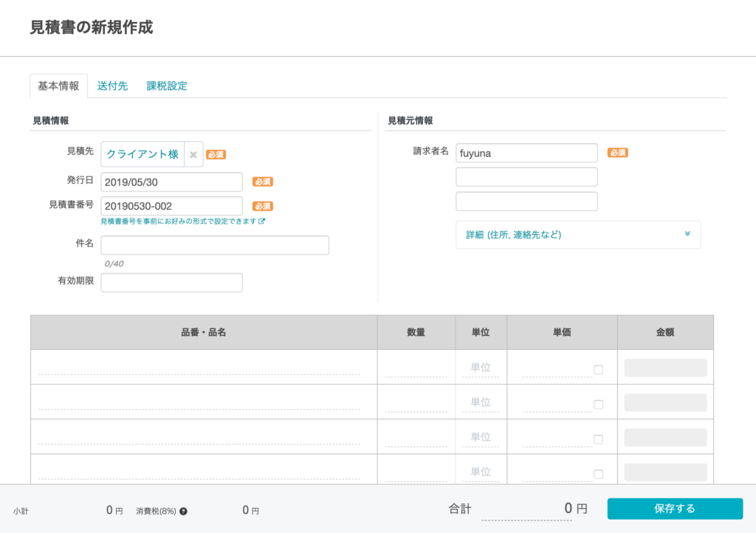Select the 金額 column header
This screenshot has width=756, height=533.
665,332
